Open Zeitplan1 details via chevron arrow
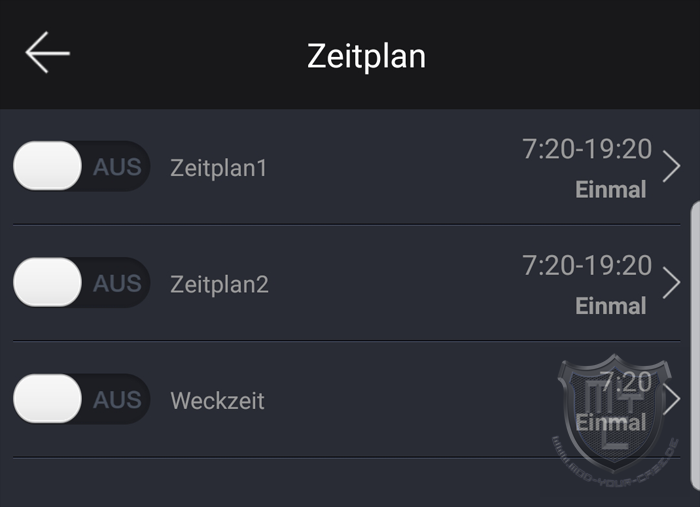The height and width of the screenshot is (507, 700). pos(671,166)
